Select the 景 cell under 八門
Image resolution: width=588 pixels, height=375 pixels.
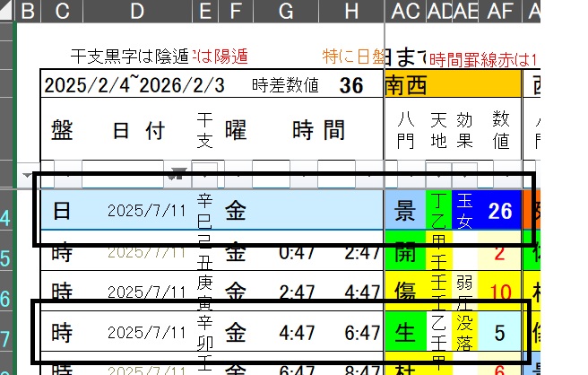coord(405,211)
